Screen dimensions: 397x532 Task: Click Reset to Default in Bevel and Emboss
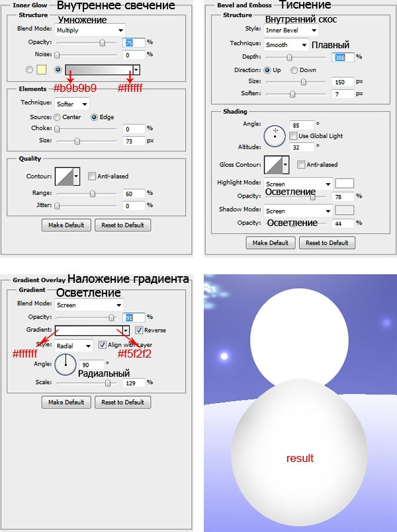click(327, 243)
